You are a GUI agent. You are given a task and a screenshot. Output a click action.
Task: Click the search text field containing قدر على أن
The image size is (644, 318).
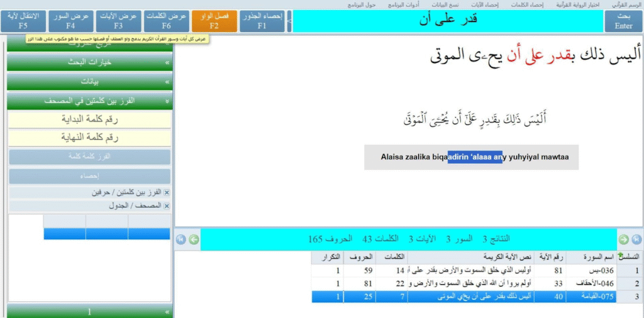(448, 20)
